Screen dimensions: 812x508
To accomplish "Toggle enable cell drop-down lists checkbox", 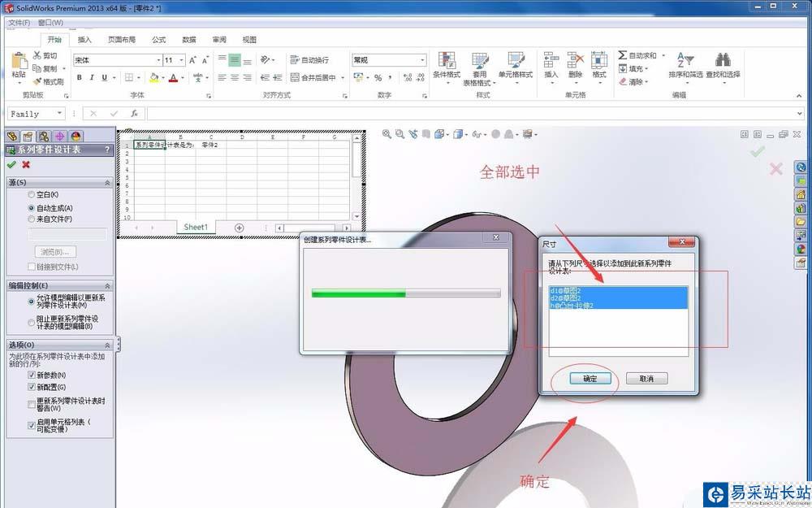I will pyautogui.click(x=32, y=426).
